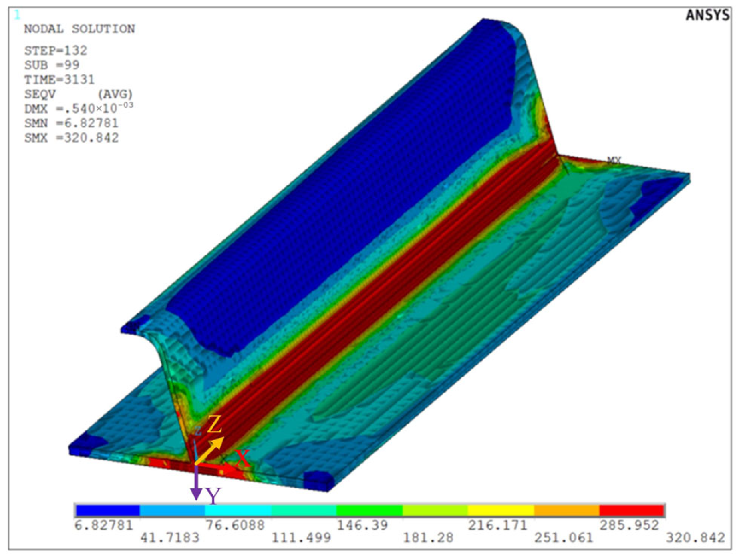Click the SMX =320.842 label
Viewport: 745px width, 560px height.
[71, 138]
